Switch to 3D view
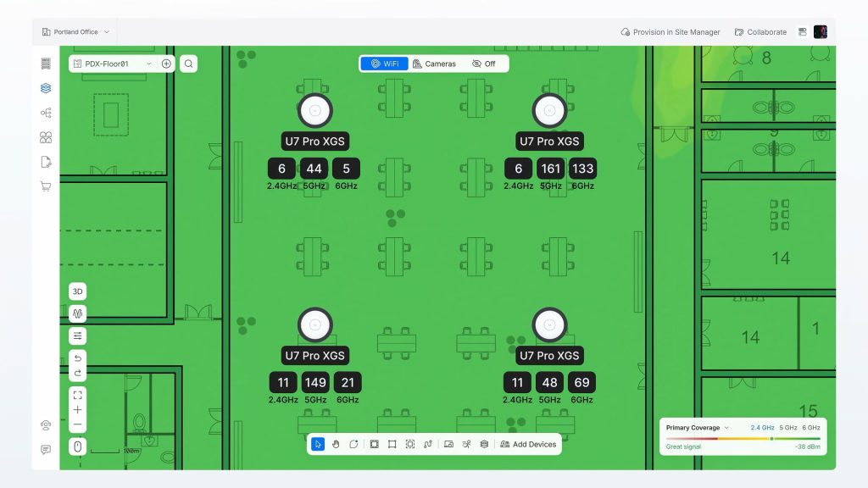 point(77,291)
